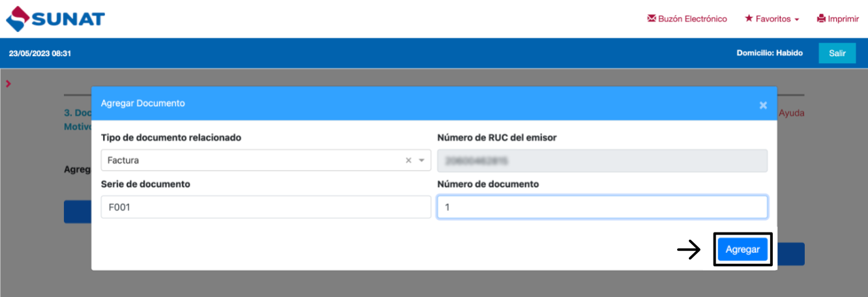Open the Ayuda link
Image resolution: width=868 pixels, height=297 pixels.
[x=791, y=113]
